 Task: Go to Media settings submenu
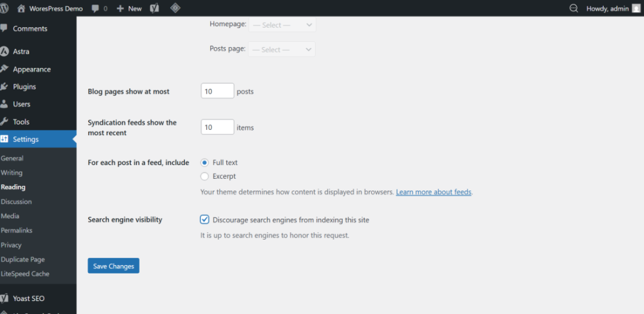tap(10, 216)
